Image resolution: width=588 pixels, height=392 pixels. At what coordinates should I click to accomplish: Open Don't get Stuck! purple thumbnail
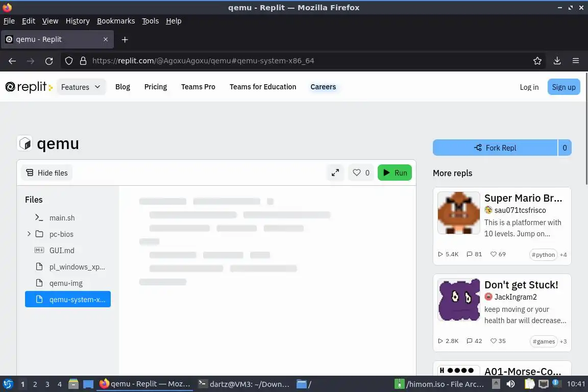(x=459, y=300)
